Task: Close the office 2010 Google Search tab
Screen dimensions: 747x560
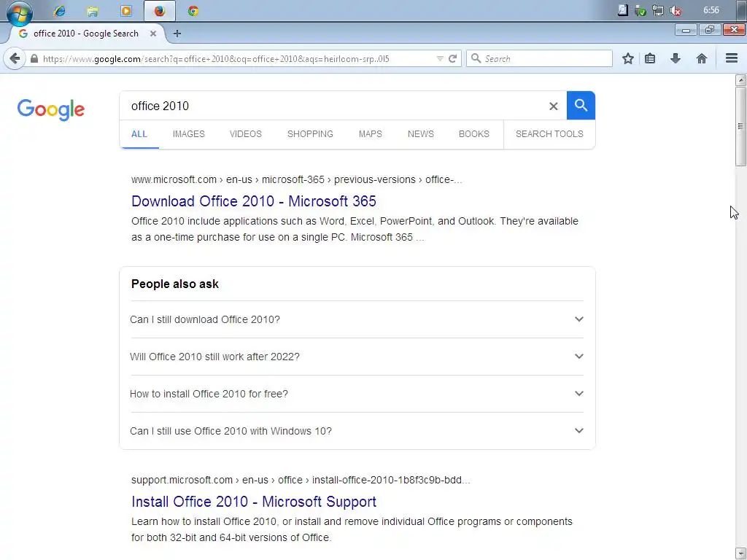Action: click(x=153, y=34)
